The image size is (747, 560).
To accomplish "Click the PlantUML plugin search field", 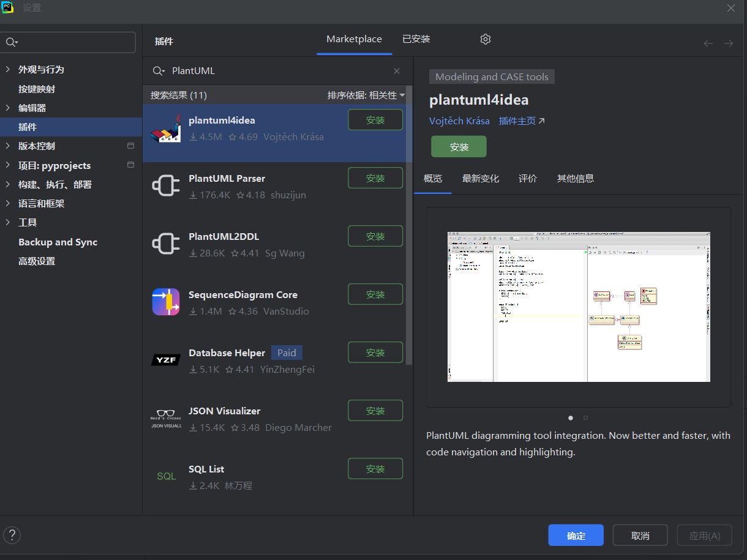I will pyautogui.click(x=279, y=71).
